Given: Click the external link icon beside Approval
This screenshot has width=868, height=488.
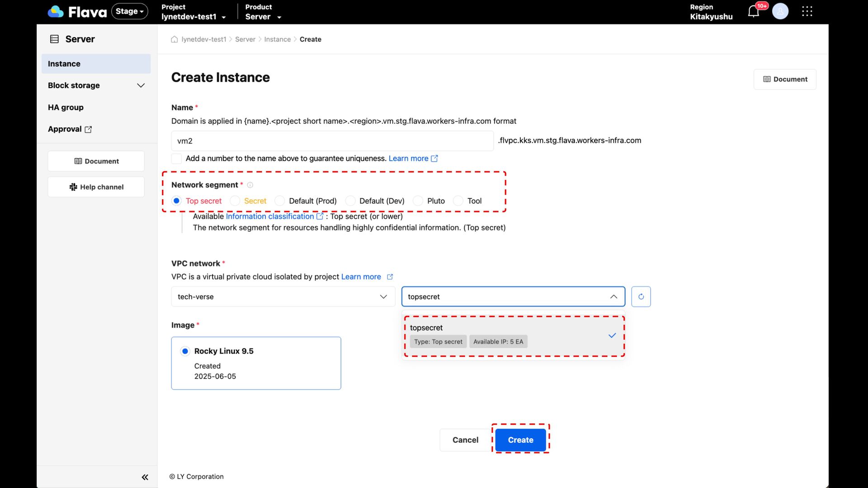Looking at the screenshot, I should [88, 130].
